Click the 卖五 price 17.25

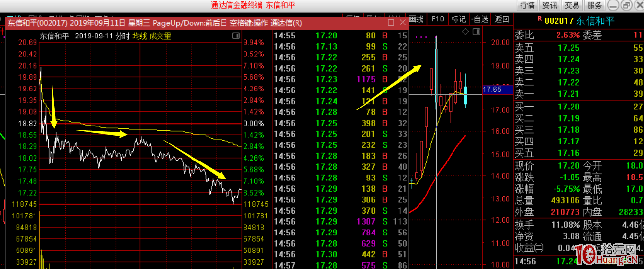(569, 48)
